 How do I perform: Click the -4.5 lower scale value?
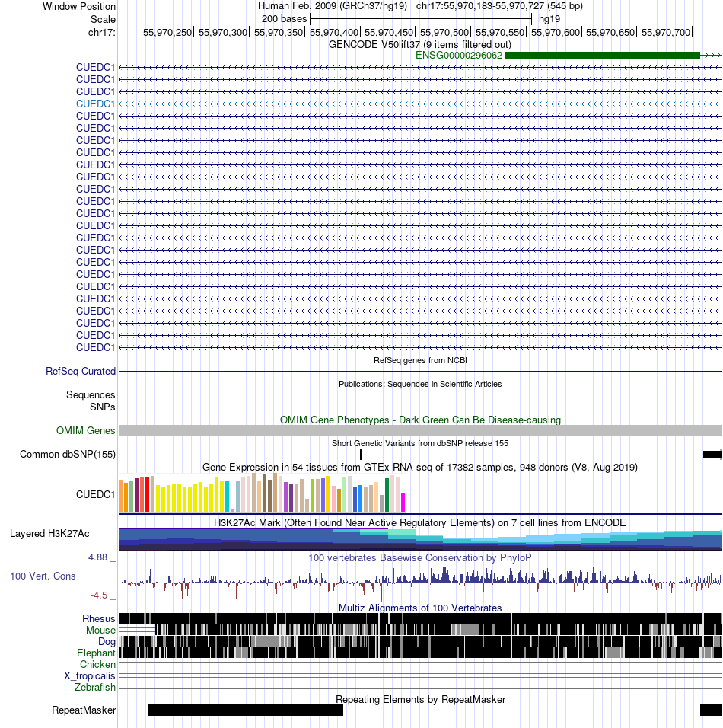pos(99,595)
